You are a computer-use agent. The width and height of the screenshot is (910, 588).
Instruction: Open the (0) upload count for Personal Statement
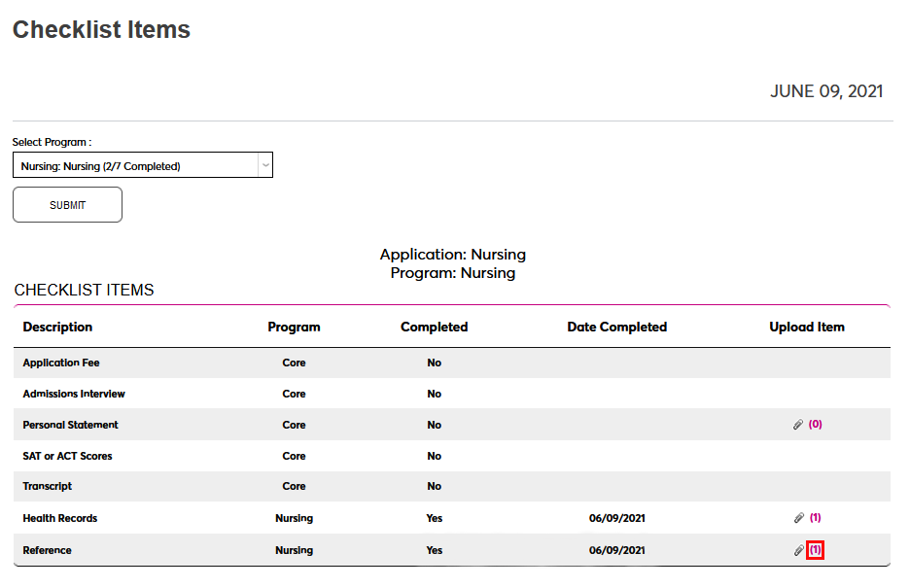click(x=816, y=425)
